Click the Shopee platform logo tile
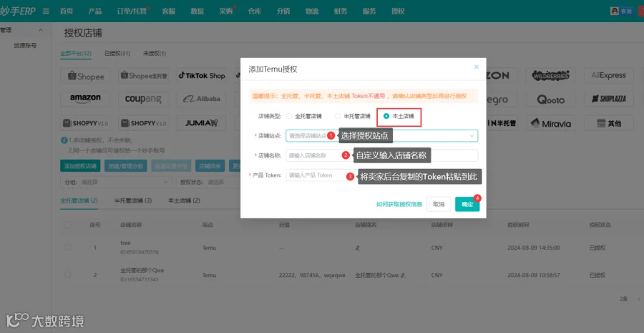The width and height of the screenshot is (644, 333). click(x=86, y=76)
